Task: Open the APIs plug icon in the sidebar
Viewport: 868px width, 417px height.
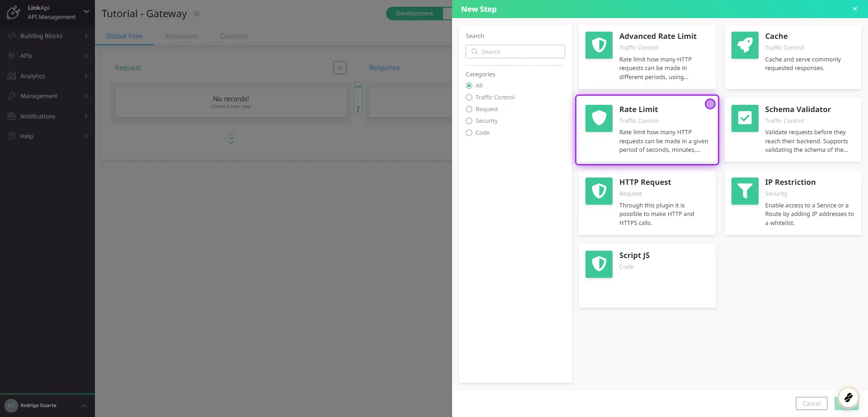Action: (x=11, y=56)
